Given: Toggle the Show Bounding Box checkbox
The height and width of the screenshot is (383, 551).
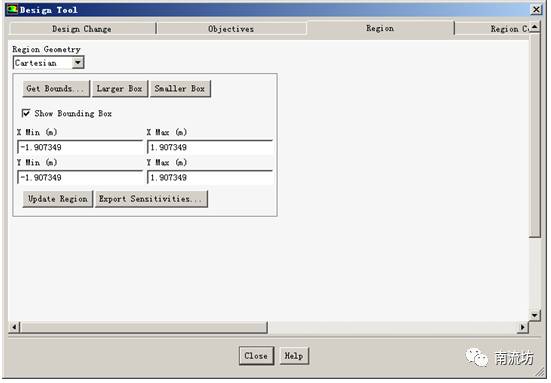Looking at the screenshot, I should [x=26, y=113].
